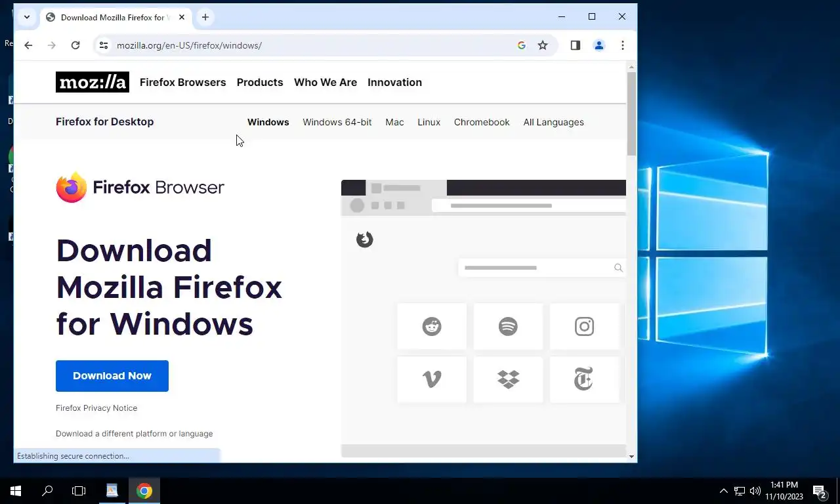This screenshot has height=504, width=840.
Task: Close the Download Mozilla Firefox tab
Action: point(182,17)
